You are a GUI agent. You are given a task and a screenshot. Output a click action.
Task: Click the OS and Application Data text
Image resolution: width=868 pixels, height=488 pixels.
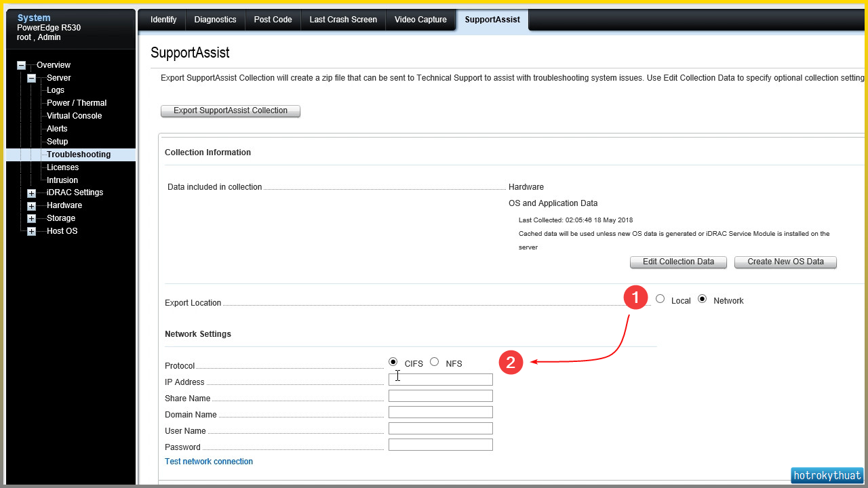(x=553, y=203)
